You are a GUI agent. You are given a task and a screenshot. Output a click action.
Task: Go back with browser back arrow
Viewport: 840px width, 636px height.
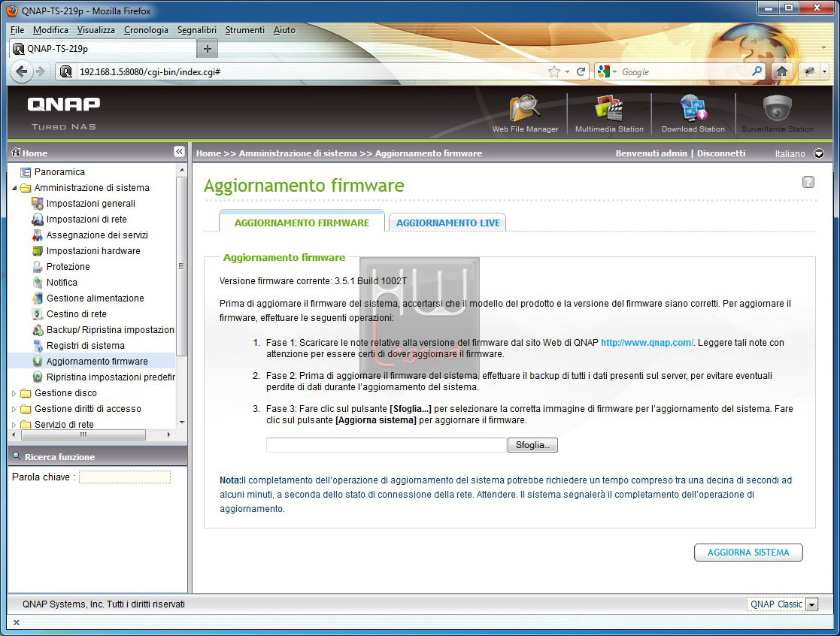tap(21, 71)
